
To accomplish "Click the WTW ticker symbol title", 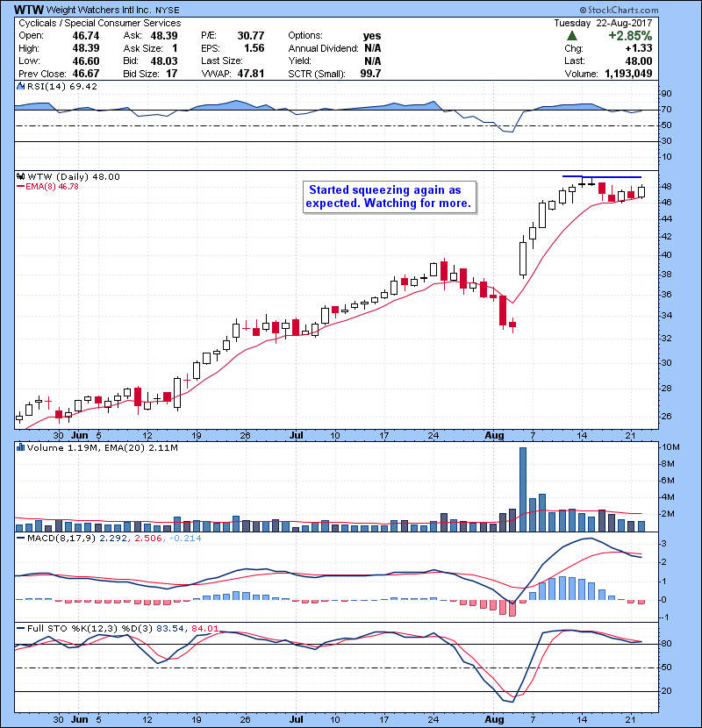I will [29, 10].
